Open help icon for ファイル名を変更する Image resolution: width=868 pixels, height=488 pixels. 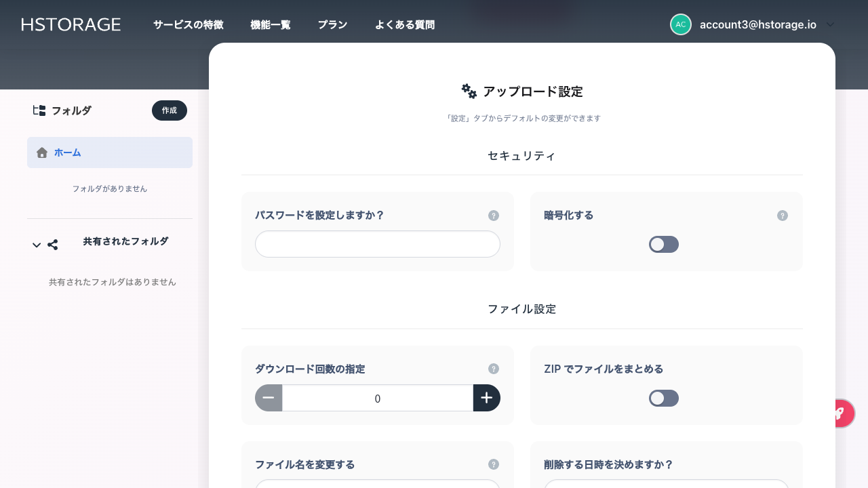point(494,464)
